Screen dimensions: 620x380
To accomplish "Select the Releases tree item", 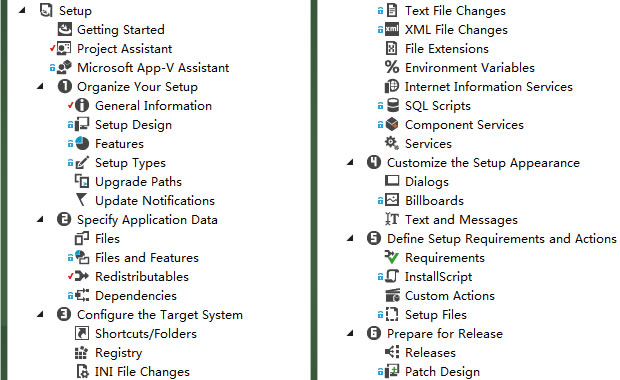I will [x=430, y=352].
